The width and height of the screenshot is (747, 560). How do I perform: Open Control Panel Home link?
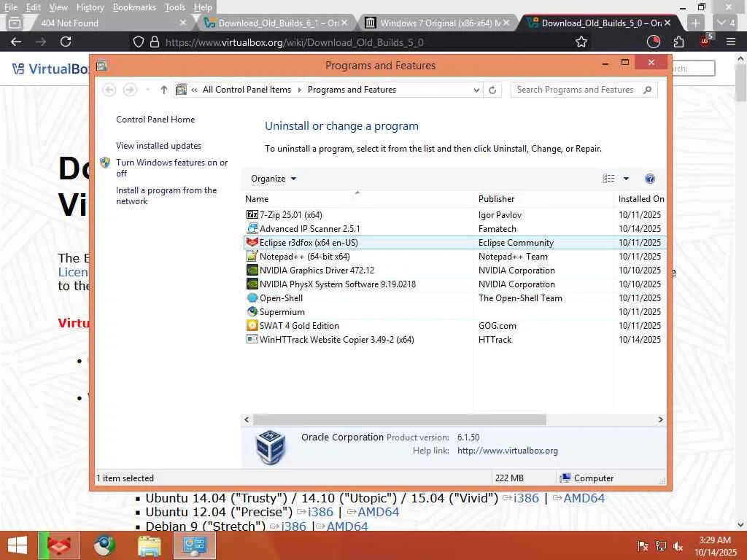tap(155, 120)
